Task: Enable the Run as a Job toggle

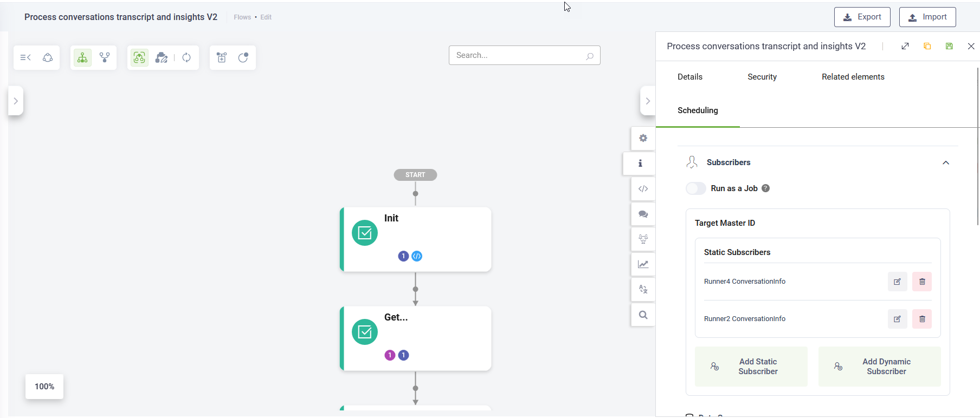Action: click(x=696, y=188)
